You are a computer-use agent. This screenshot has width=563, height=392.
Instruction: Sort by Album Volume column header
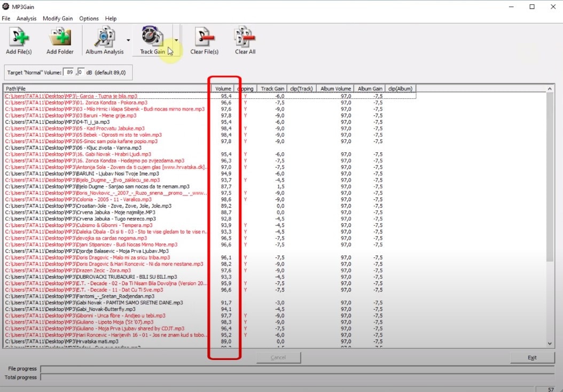(x=335, y=89)
